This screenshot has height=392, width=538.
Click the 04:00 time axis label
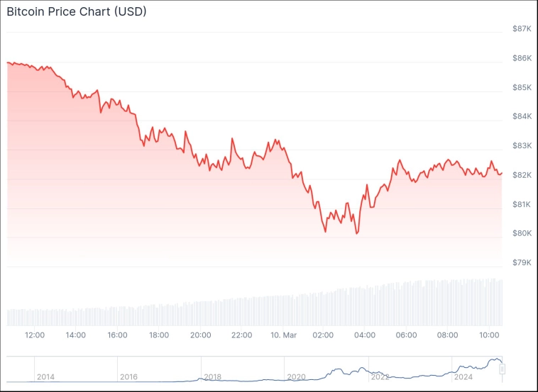[x=365, y=335]
